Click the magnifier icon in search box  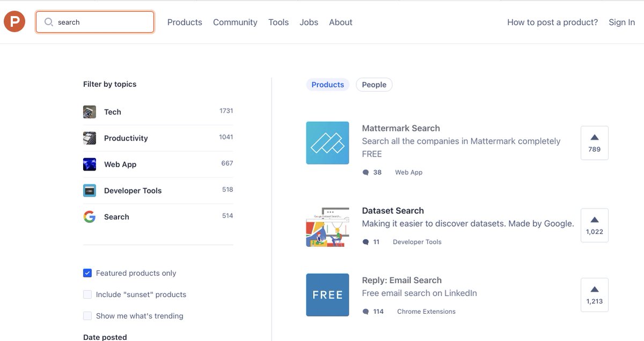tap(48, 22)
